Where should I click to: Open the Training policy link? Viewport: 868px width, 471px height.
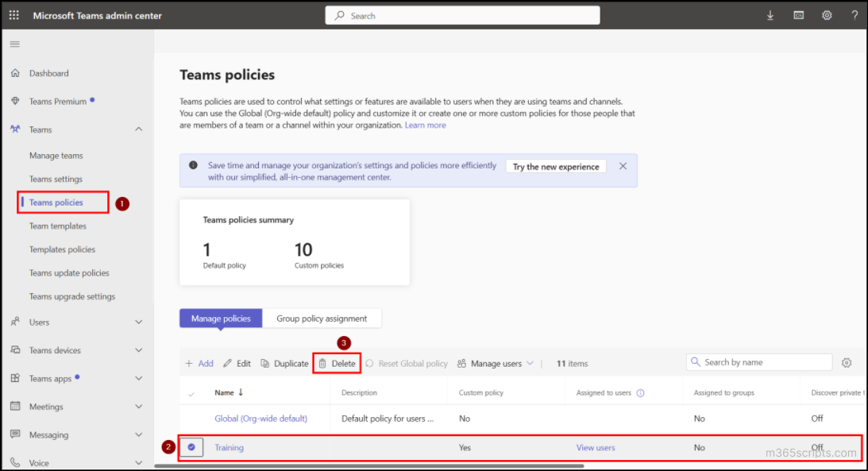(x=230, y=447)
